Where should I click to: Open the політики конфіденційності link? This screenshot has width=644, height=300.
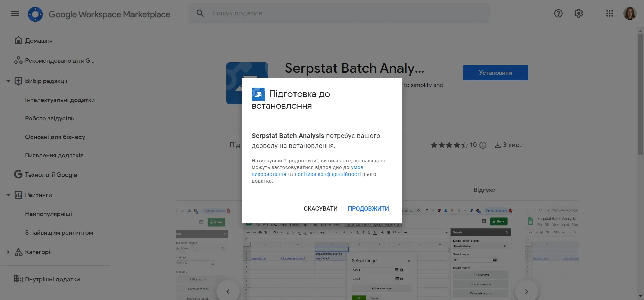[x=328, y=174]
